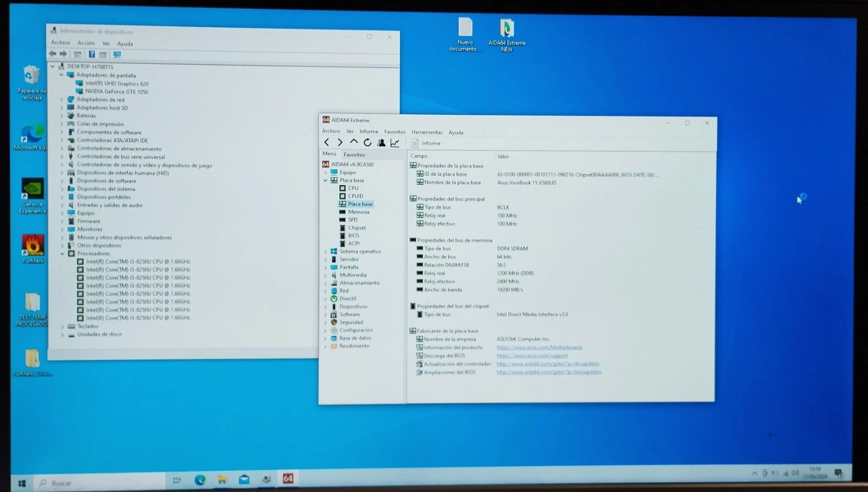Collapse the Procesadores node in Device Manager

[x=62, y=254]
